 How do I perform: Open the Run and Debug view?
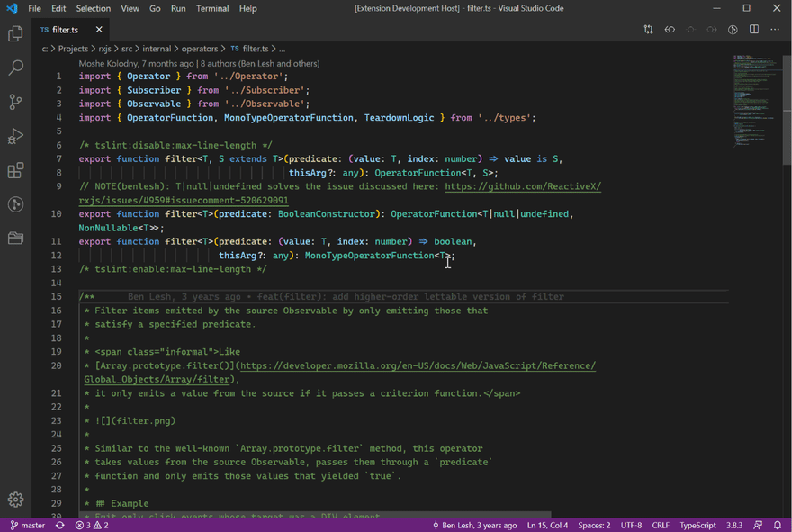tap(15, 136)
